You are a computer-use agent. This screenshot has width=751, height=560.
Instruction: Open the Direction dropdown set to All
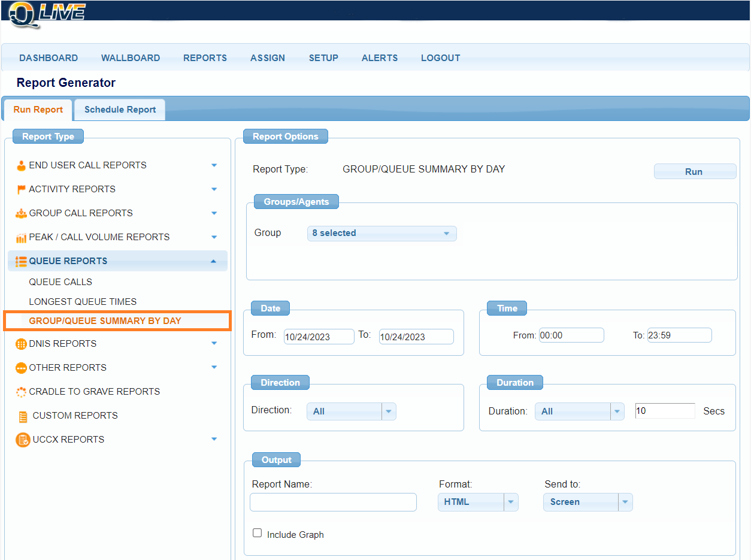351,411
